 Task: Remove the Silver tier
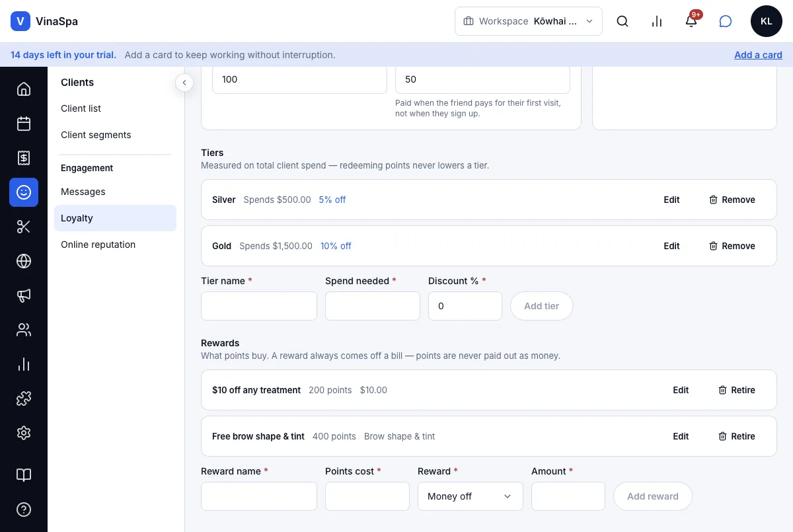(x=732, y=200)
